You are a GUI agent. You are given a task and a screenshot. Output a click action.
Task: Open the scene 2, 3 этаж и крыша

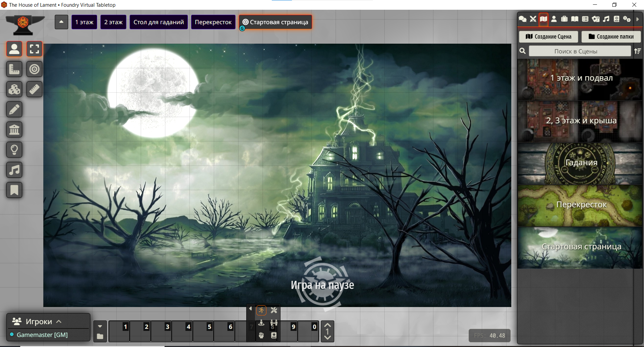point(580,122)
